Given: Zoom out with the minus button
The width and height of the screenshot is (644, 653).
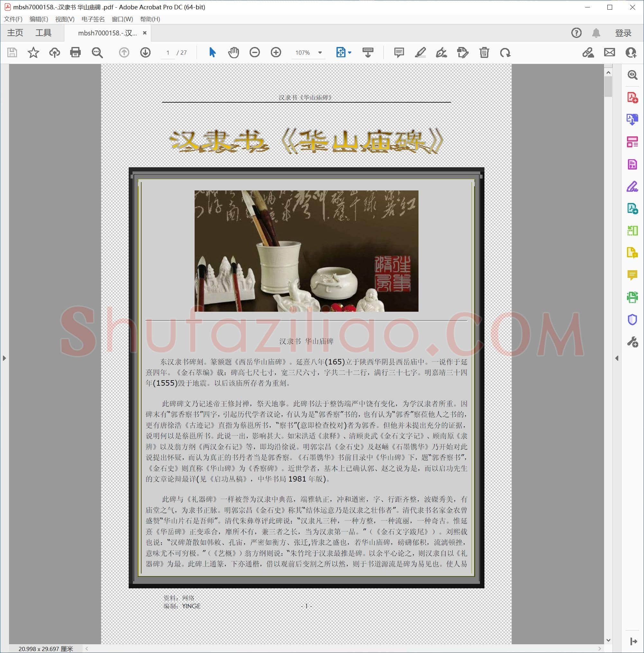Looking at the screenshot, I should pyautogui.click(x=254, y=52).
